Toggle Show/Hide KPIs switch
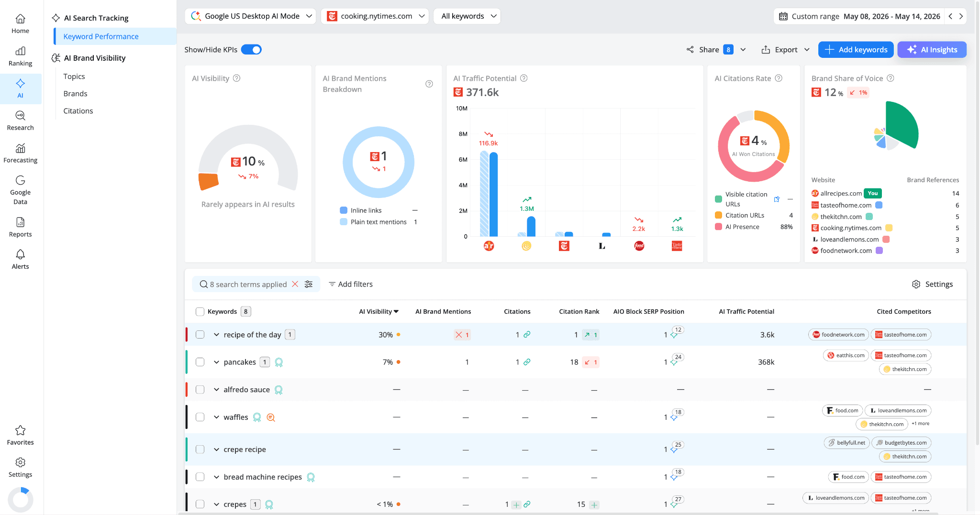The image size is (980, 515). pos(251,50)
